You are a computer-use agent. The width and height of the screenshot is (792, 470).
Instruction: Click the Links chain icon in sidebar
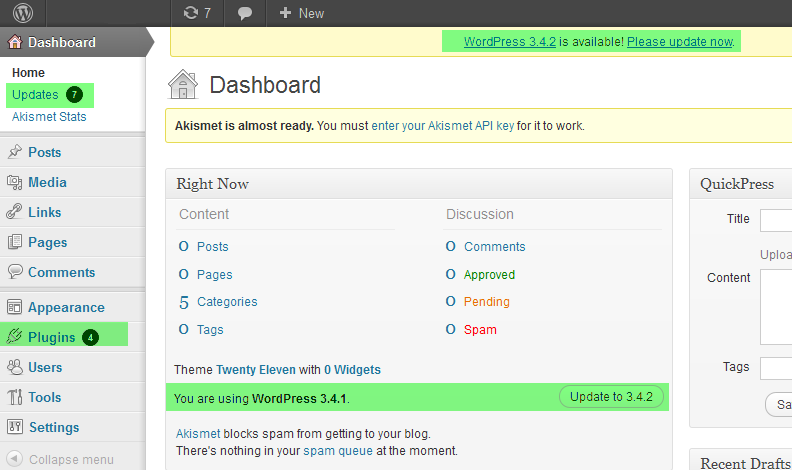click(15, 212)
